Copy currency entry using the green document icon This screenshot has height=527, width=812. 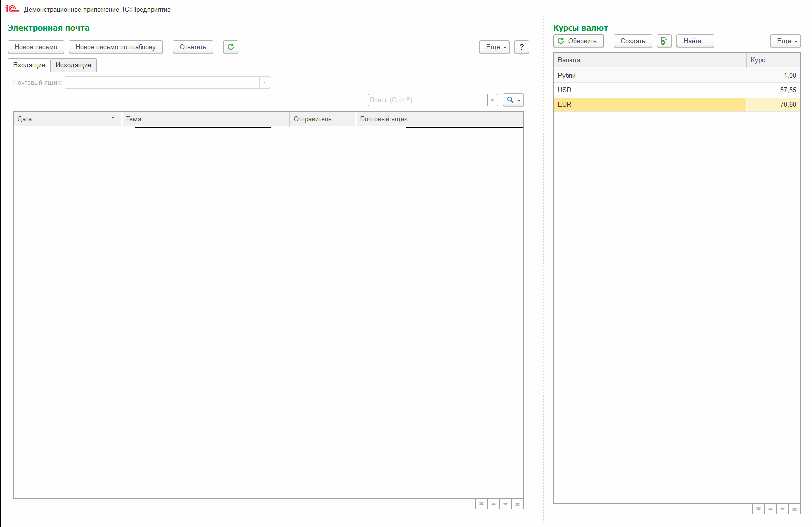664,41
